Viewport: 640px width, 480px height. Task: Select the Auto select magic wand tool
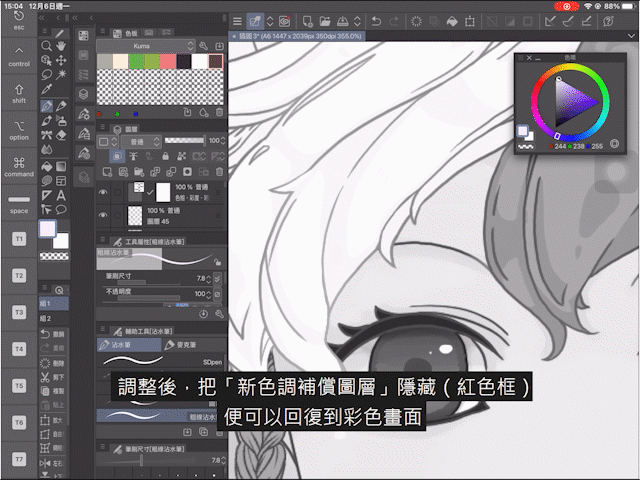click(61, 75)
